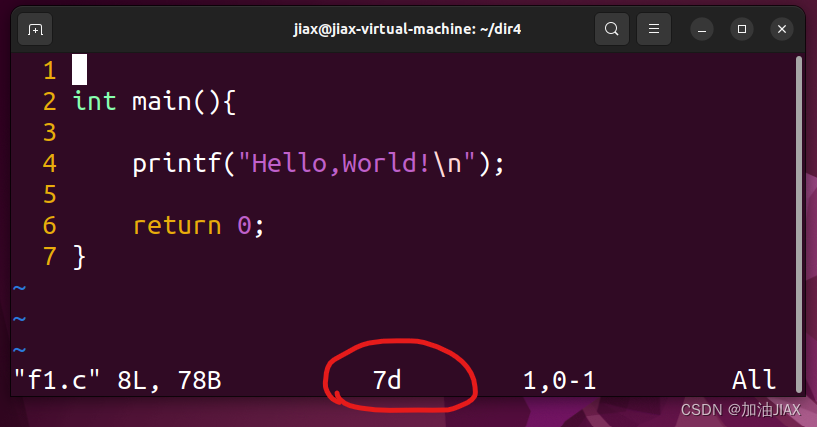
Task: Maximize the terminal window
Action: pos(742,30)
